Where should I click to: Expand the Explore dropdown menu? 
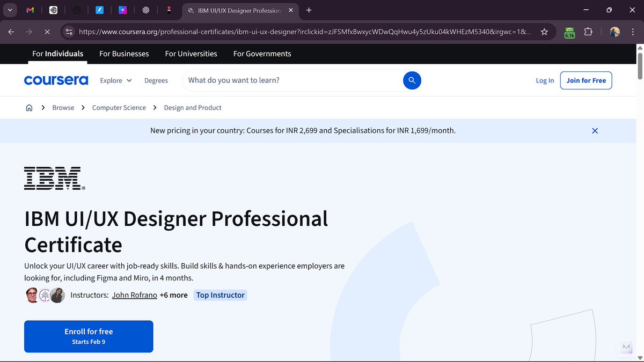(x=116, y=80)
